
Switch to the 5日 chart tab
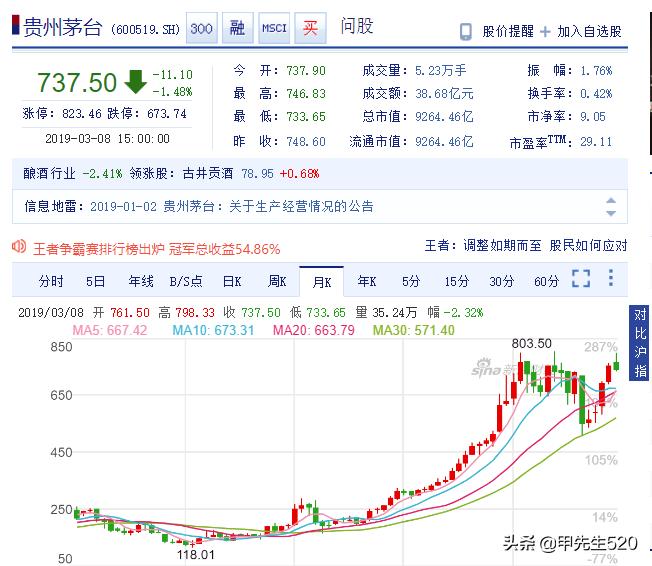pos(95,282)
